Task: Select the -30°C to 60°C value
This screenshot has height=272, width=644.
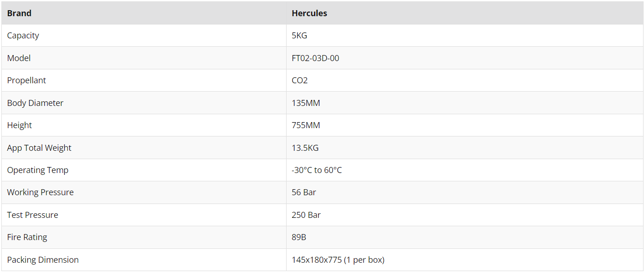Action: tap(317, 170)
